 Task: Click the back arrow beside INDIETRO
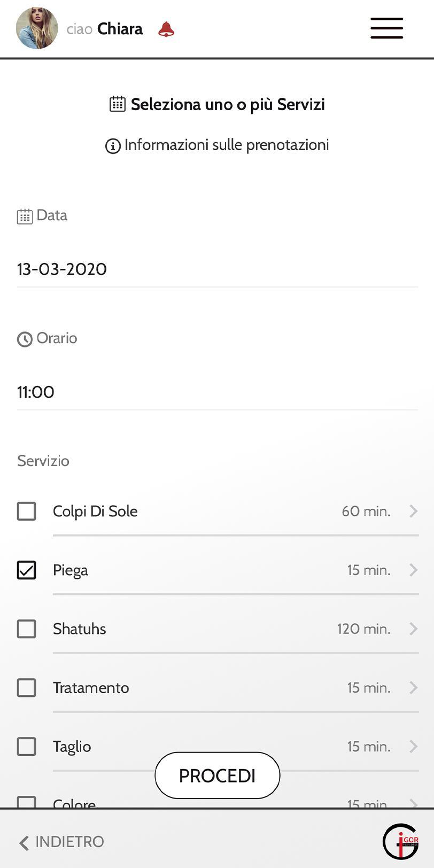(x=24, y=843)
